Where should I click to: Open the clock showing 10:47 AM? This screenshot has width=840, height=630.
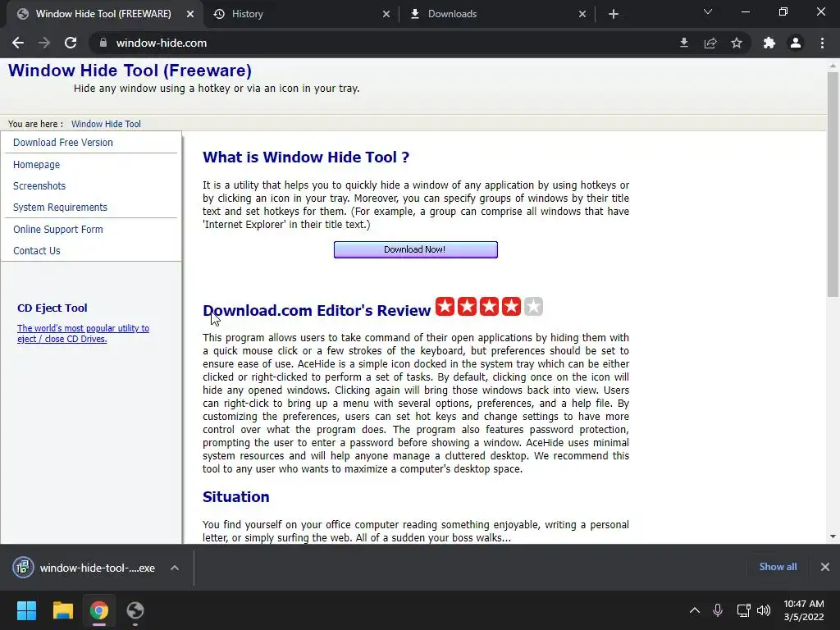click(x=804, y=610)
